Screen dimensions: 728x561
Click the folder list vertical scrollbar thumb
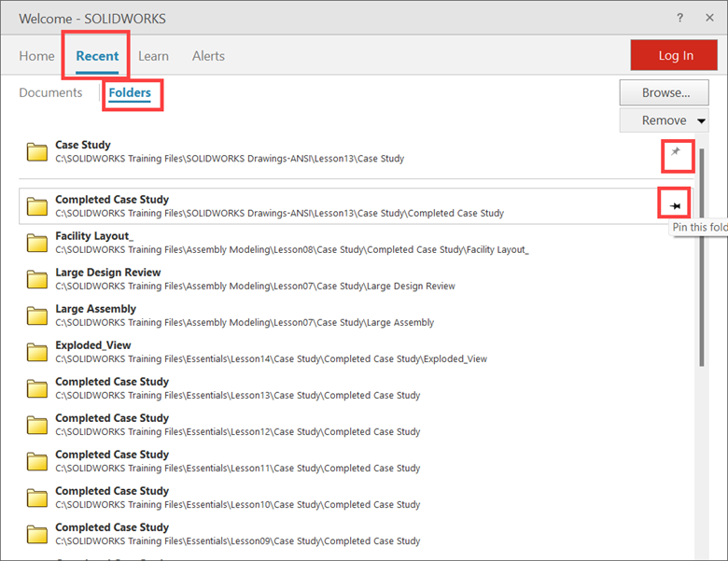pos(702,258)
